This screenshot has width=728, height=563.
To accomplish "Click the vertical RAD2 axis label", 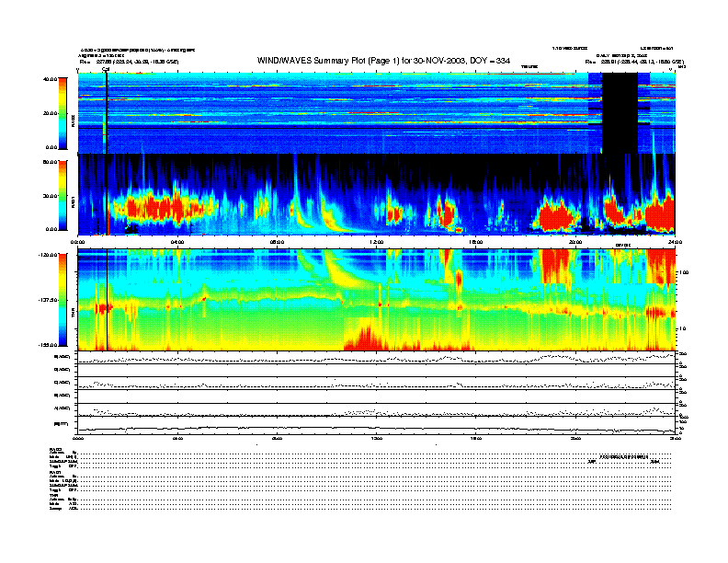I will click(73, 121).
